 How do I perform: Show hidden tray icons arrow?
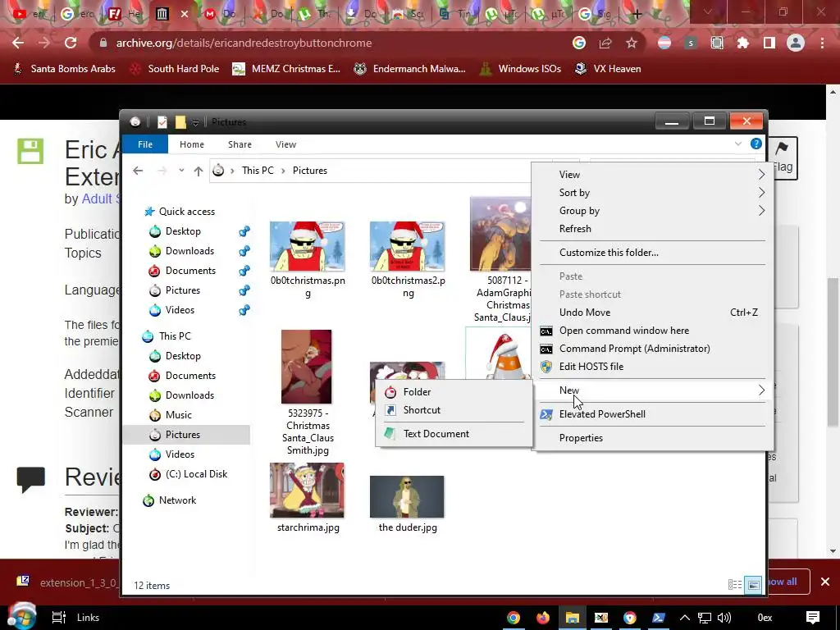click(685, 618)
